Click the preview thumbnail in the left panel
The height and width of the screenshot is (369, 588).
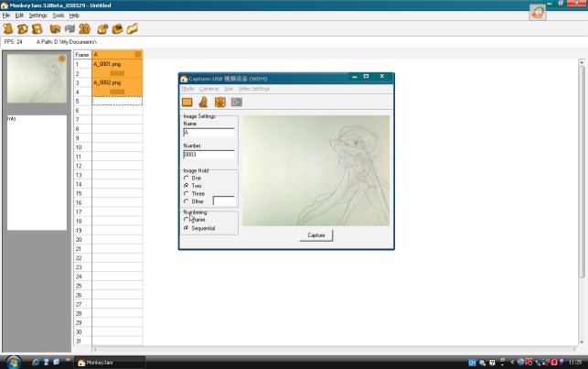click(37, 79)
